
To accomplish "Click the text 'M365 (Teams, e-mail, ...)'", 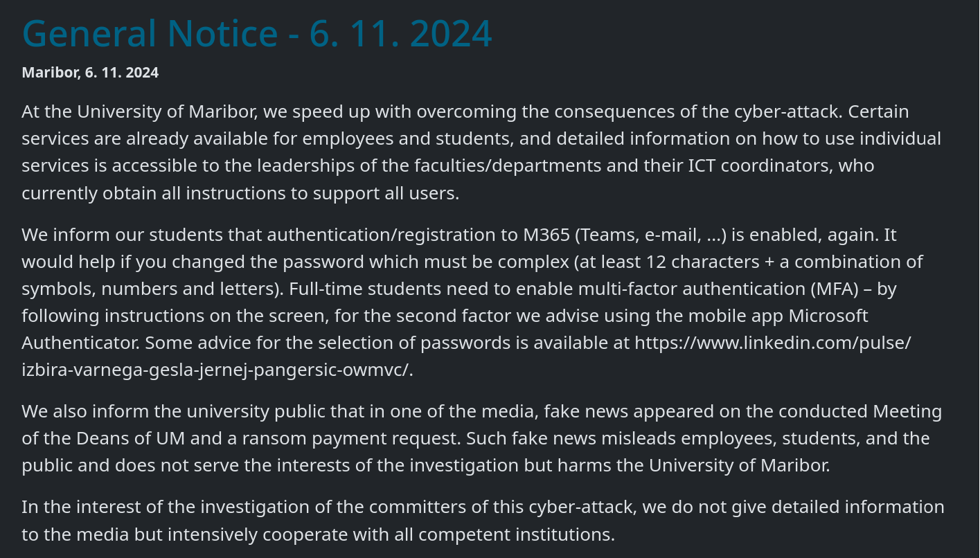I will (x=623, y=235).
